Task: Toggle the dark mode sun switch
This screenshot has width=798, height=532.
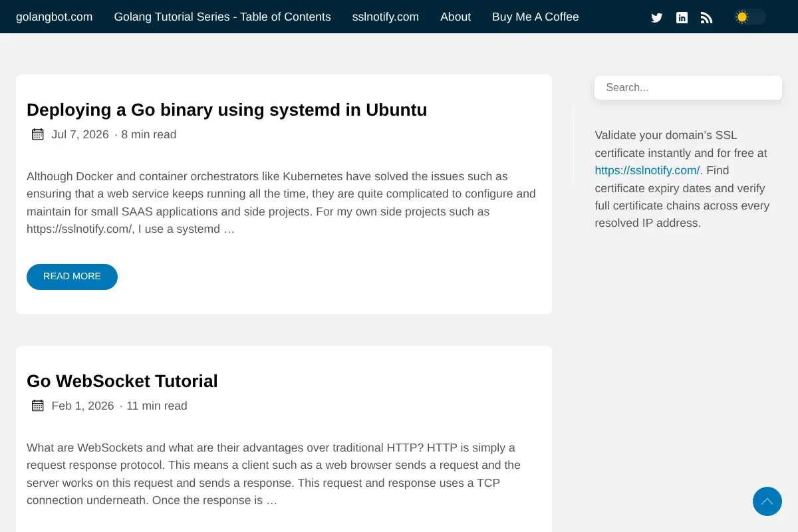Action: pyautogui.click(x=750, y=17)
